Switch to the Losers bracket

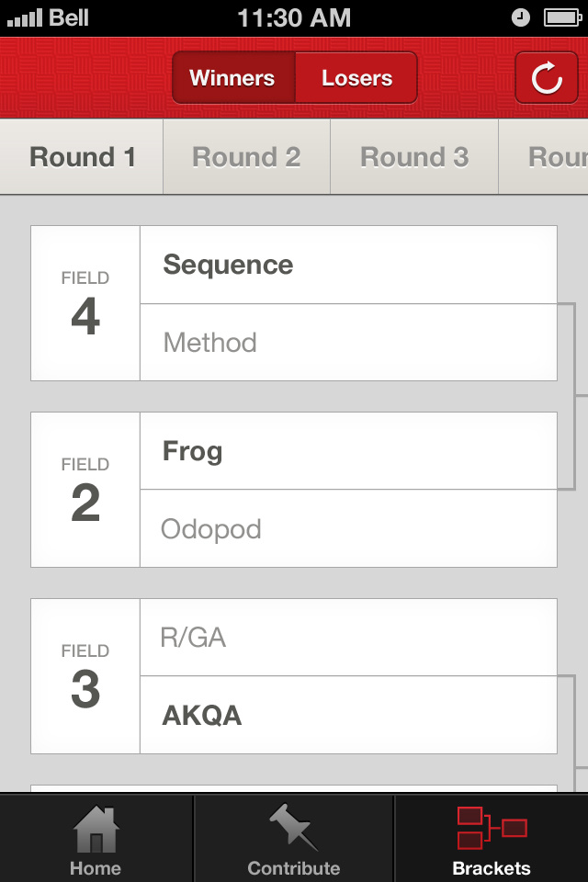point(356,78)
